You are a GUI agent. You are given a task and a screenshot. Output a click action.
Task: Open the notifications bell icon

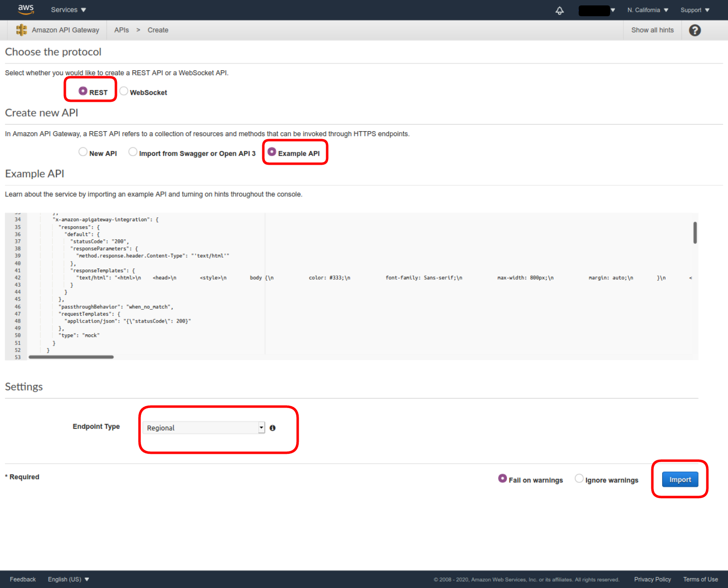(560, 10)
